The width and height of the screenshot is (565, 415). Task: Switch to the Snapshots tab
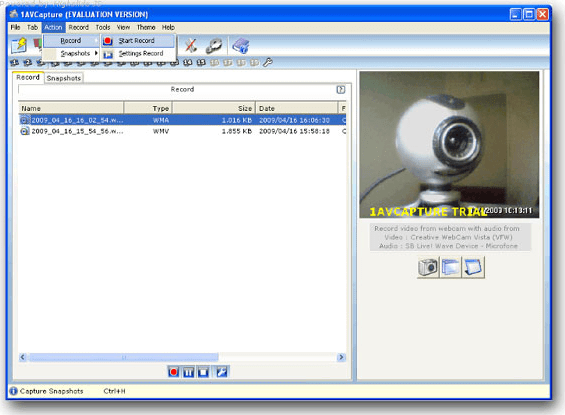tap(64, 78)
